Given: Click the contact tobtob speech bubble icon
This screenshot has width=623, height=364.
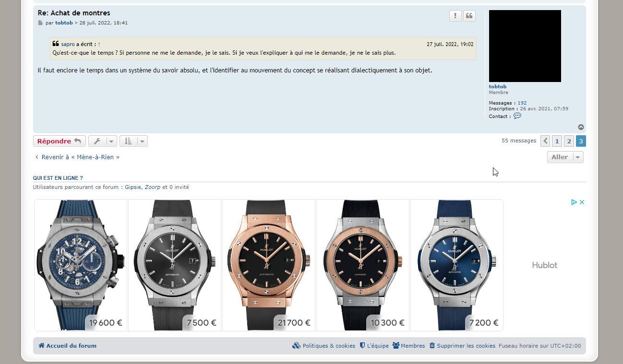Looking at the screenshot, I should point(517,116).
